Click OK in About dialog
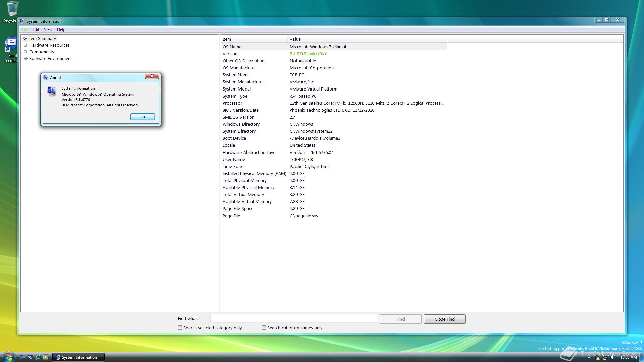644x362 pixels. point(143,117)
